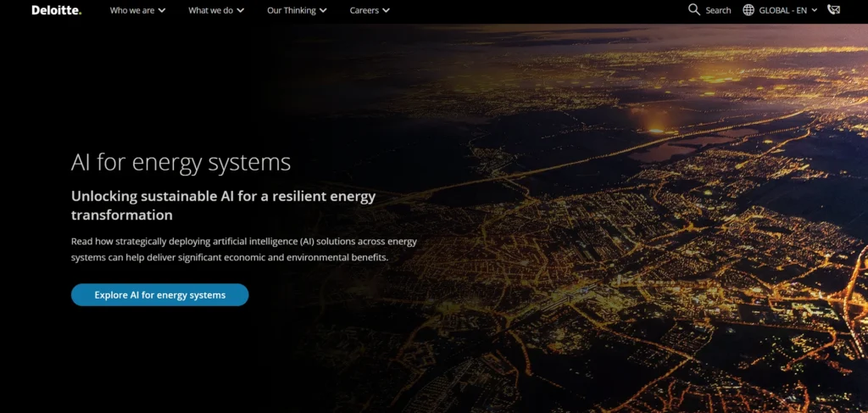
Task: Select the Careers menu item
Action: click(x=364, y=10)
